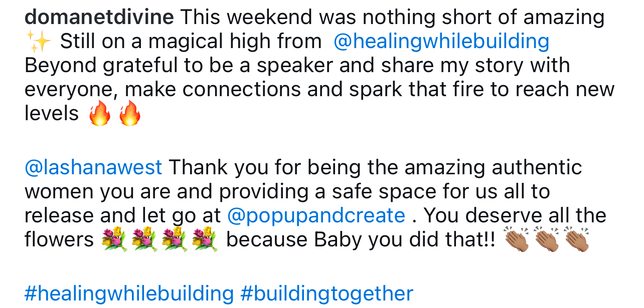Screen dimensions: 644x308
Task: Tap the second flower bouquet emoji
Action: point(144,239)
